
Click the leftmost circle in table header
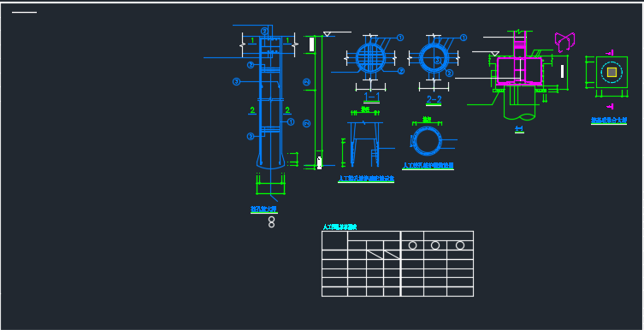click(413, 245)
